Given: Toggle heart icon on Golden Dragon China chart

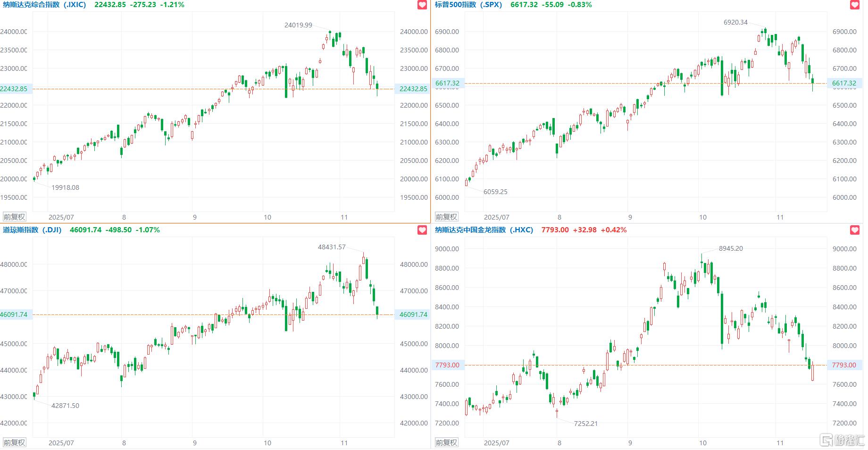Looking at the screenshot, I should [855, 230].
